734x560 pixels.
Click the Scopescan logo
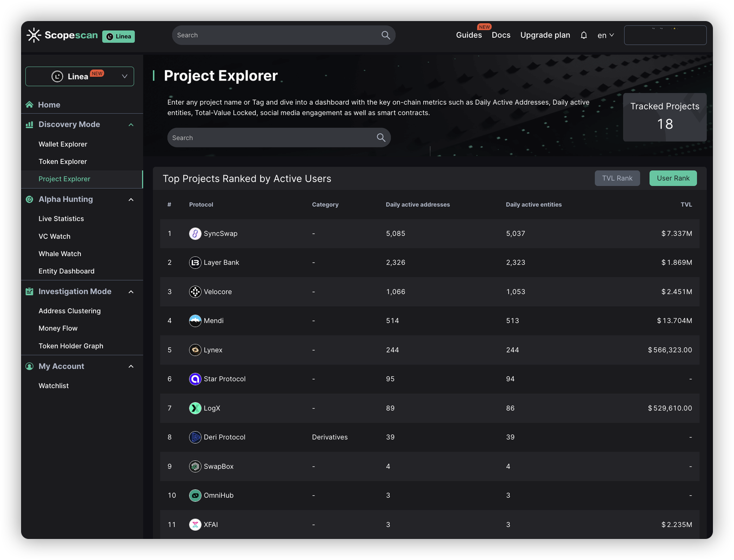coord(62,35)
